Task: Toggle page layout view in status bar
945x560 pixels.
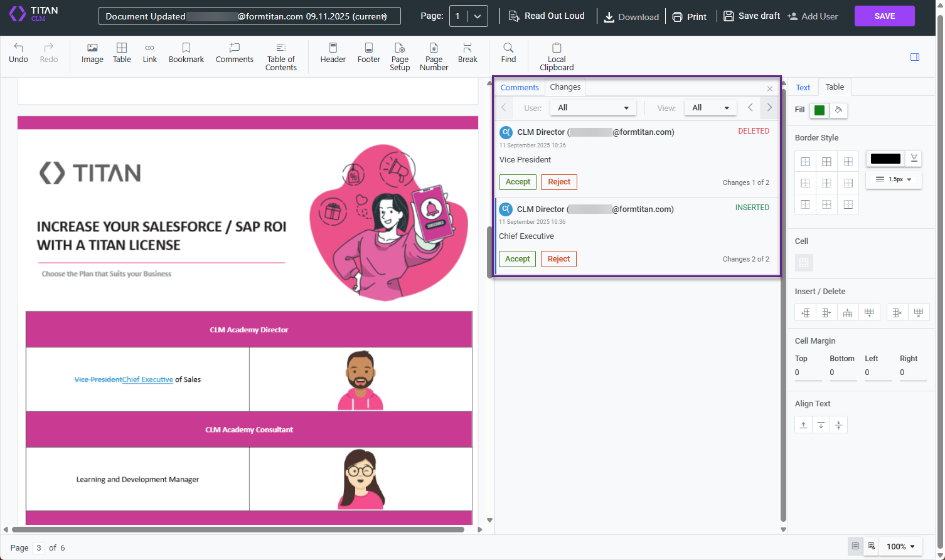Action: [855, 546]
